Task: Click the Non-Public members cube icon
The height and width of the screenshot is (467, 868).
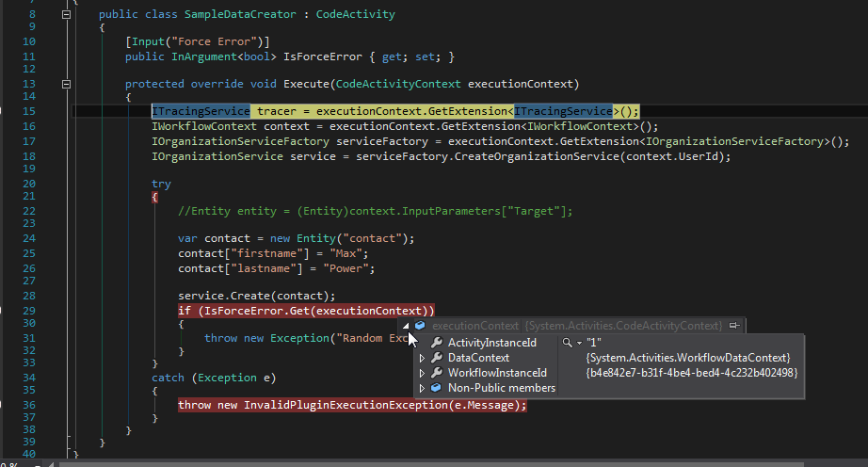Action: tap(436, 388)
